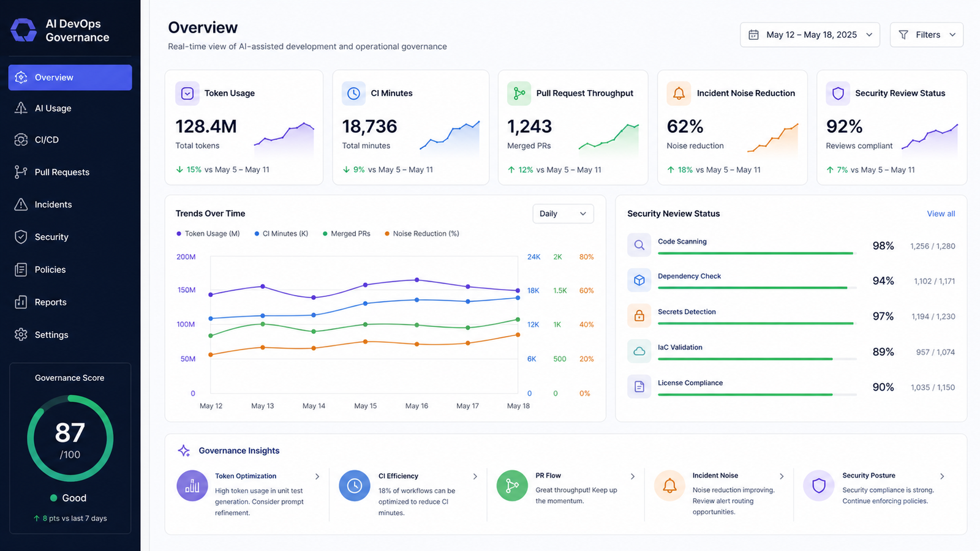Go to the AI Usage page
This screenshot has width=980, height=551.
tap(70, 108)
